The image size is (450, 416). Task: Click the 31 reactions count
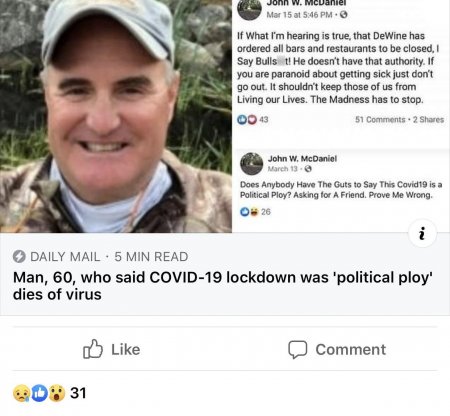pos(78,393)
